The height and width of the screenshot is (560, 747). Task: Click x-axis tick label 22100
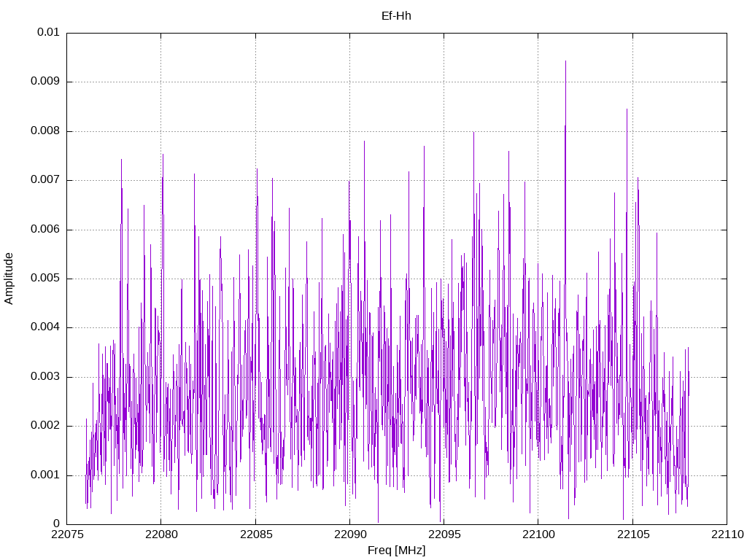(539, 534)
